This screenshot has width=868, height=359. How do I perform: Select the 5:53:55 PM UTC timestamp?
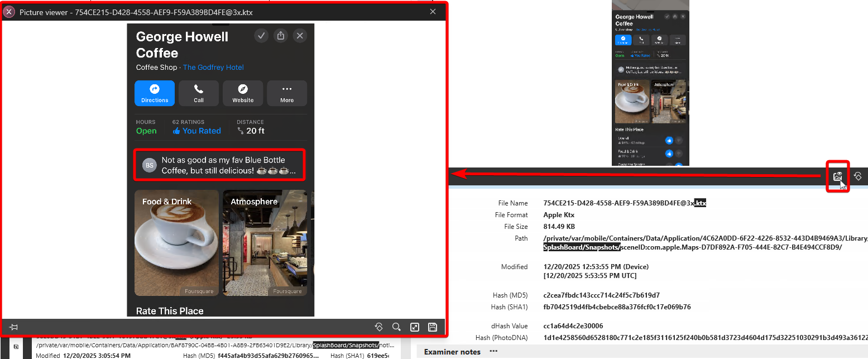click(x=590, y=276)
